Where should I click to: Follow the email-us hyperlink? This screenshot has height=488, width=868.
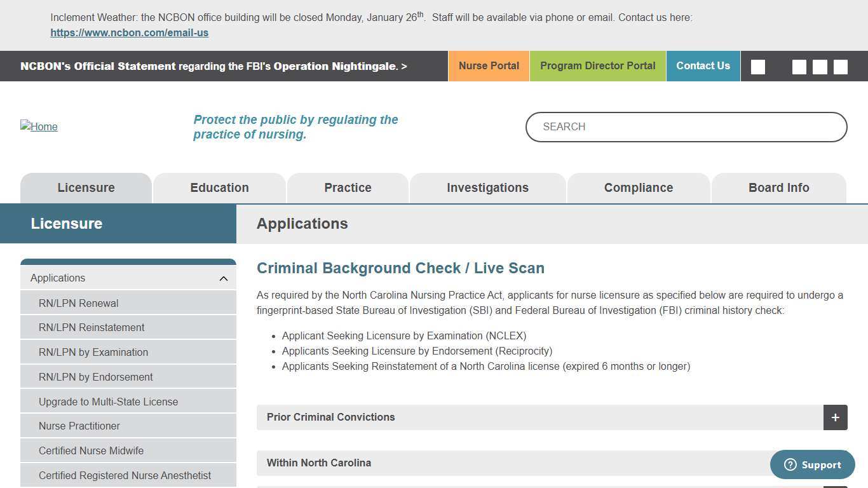click(x=129, y=32)
